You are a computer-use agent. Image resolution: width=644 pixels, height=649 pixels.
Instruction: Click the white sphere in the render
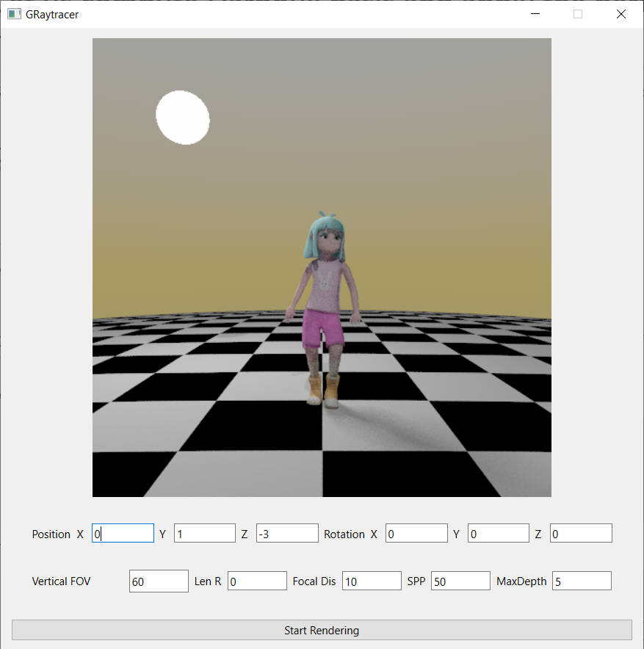[x=183, y=117]
